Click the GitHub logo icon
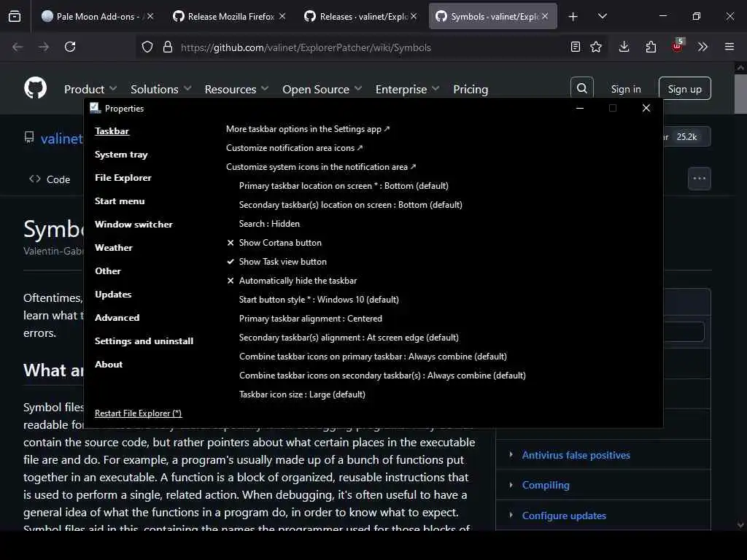This screenshot has height=560, width=747. [x=35, y=88]
